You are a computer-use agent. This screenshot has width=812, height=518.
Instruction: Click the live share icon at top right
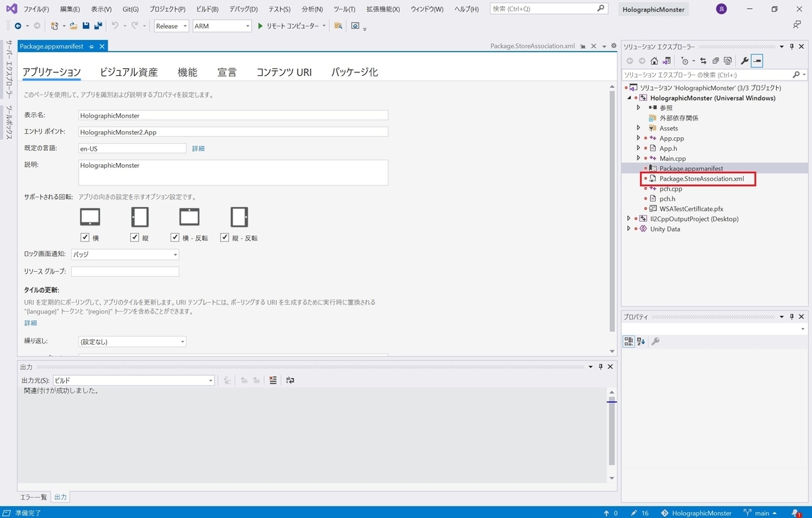[x=797, y=25]
